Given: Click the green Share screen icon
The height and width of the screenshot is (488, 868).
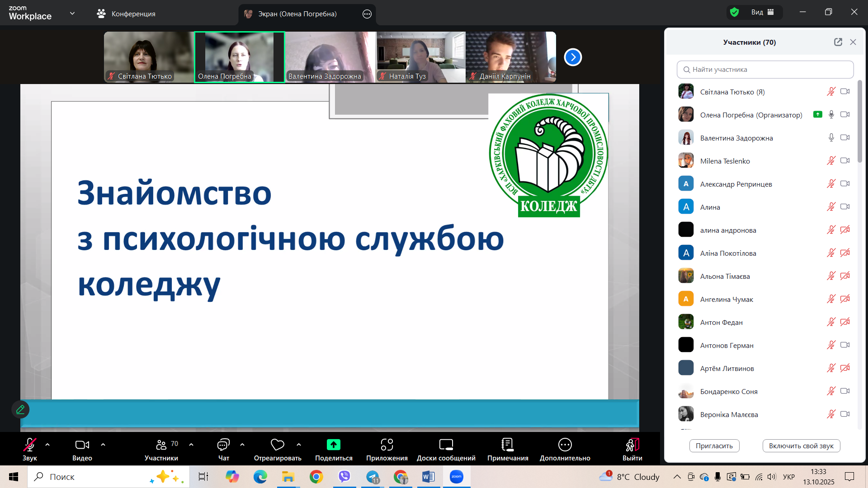Looking at the screenshot, I should click(x=333, y=445).
